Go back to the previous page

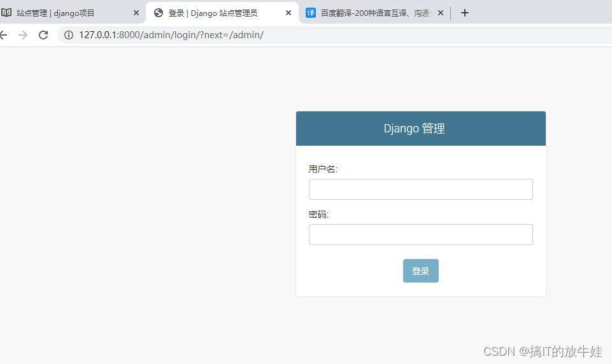[x=3, y=35]
